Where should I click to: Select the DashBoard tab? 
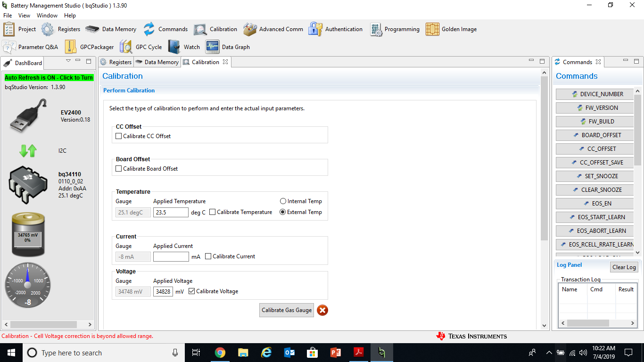point(23,63)
